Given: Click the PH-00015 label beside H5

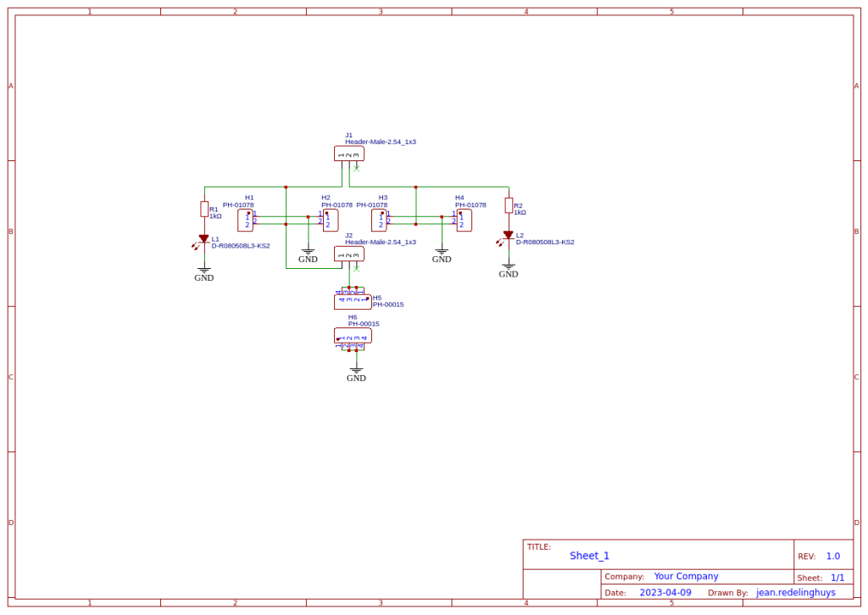Looking at the screenshot, I should (x=388, y=305).
